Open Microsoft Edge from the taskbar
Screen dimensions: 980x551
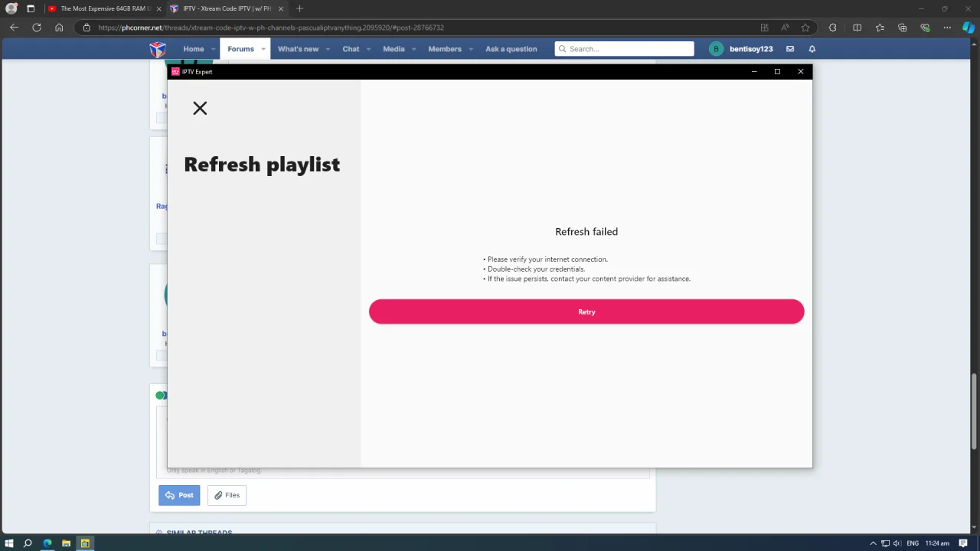click(47, 543)
